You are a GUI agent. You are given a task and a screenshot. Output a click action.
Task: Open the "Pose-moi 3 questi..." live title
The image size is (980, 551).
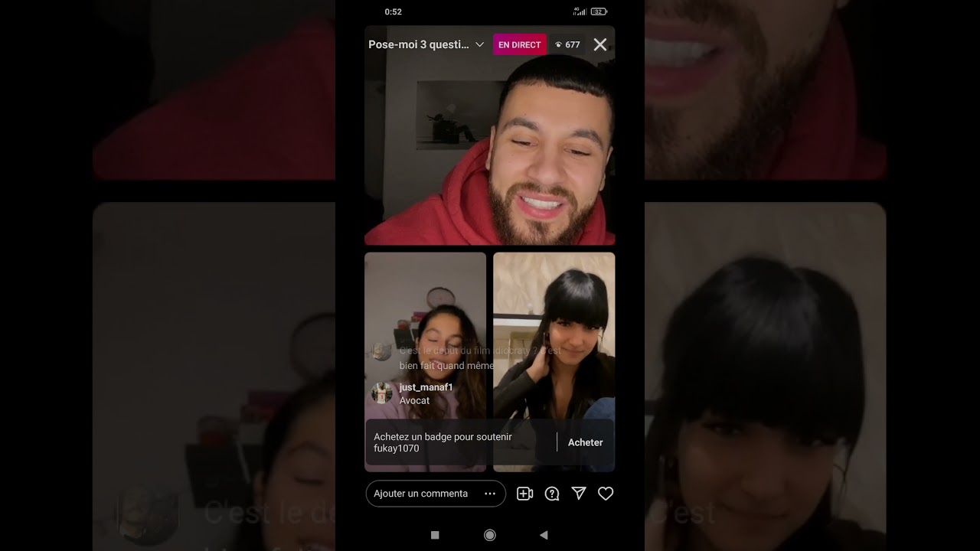[419, 44]
